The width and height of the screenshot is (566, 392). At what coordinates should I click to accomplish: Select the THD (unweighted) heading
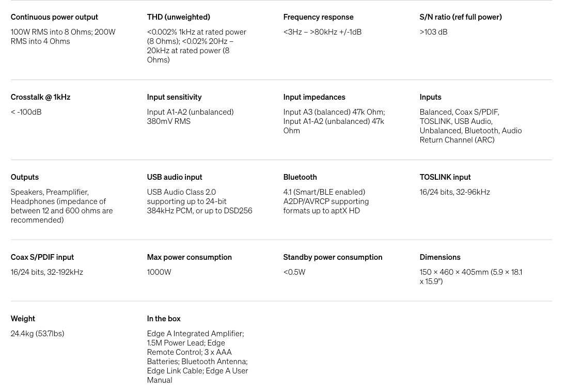[x=178, y=17]
